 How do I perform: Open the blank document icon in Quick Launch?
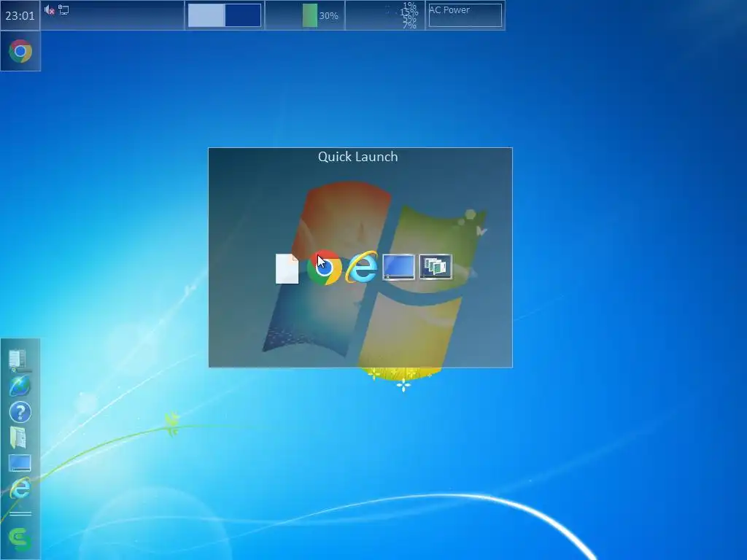(287, 268)
